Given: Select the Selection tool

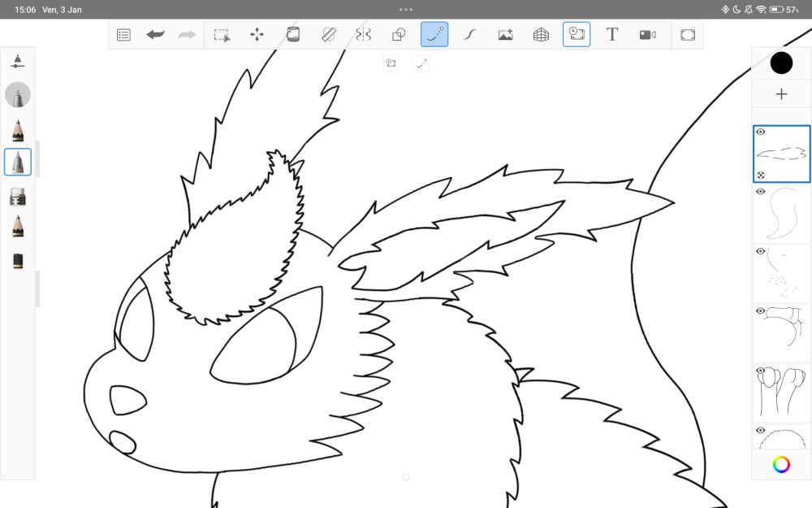Looking at the screenshot, I should click(222, 35).
